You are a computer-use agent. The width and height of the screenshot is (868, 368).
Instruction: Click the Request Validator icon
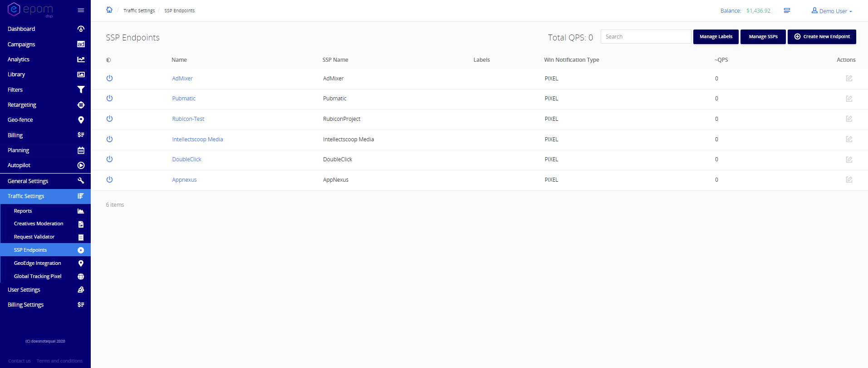click(x=81, y=237)
